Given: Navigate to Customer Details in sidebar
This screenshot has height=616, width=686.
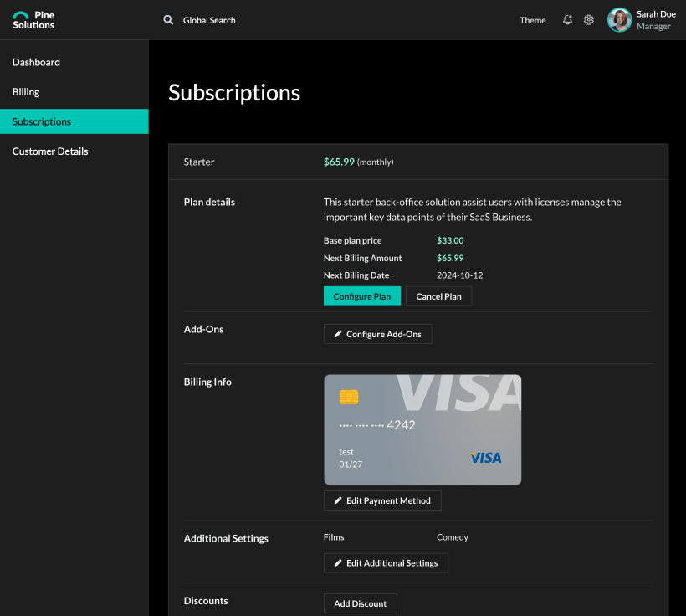Looking at the screenshot, I should 50,151.
